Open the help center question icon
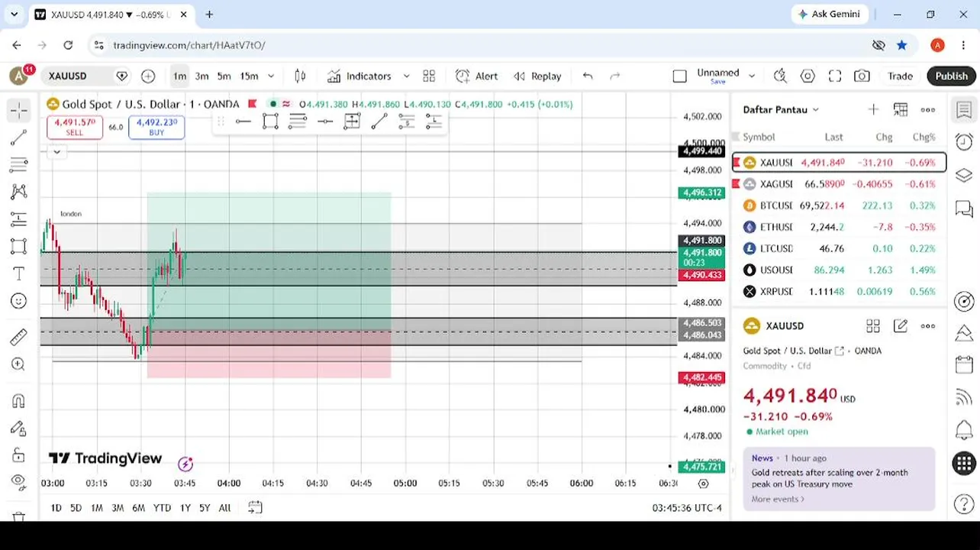This screenshot has width=980, height=550. point(964,504)
